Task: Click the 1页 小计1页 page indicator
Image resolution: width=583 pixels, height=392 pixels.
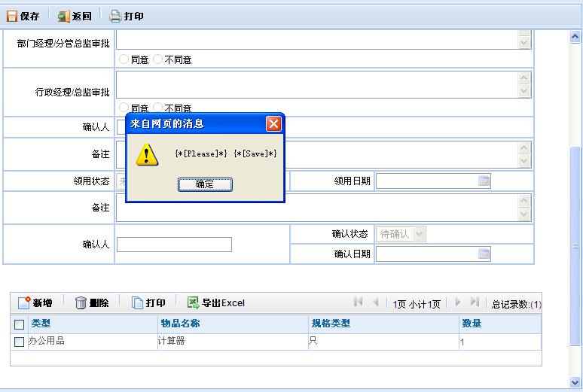Action: (417, 304)
